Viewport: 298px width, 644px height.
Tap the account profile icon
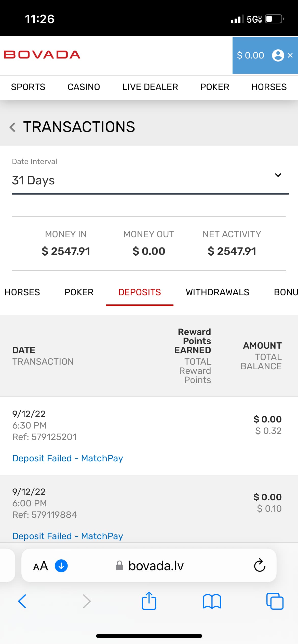pos(278,55)
